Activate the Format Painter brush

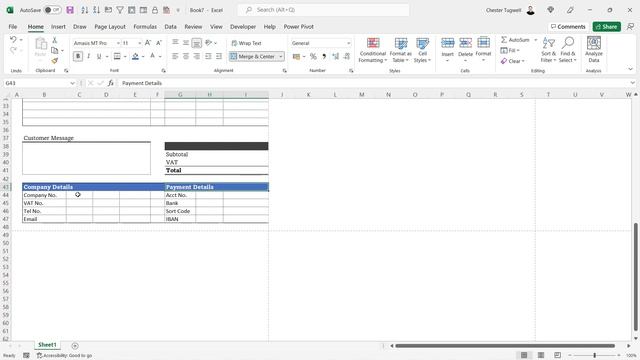pos(55,61)
